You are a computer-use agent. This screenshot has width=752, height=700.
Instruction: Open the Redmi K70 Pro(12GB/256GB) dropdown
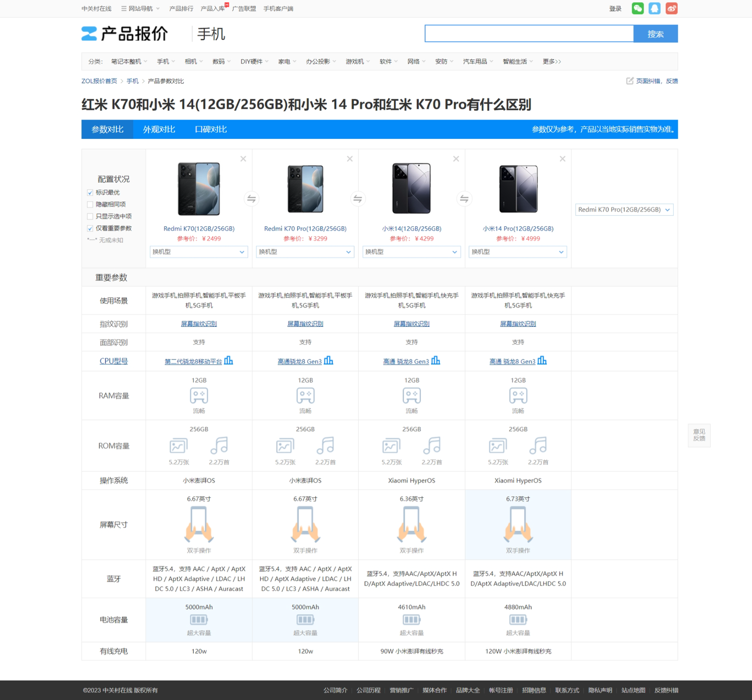point(624,209)
